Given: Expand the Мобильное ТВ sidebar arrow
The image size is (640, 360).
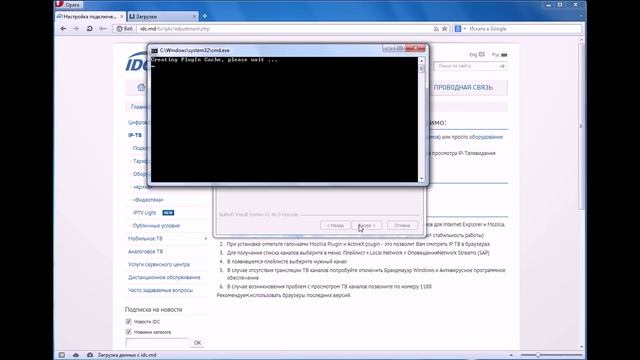Looking at the screenshot, I should [205, 239].
